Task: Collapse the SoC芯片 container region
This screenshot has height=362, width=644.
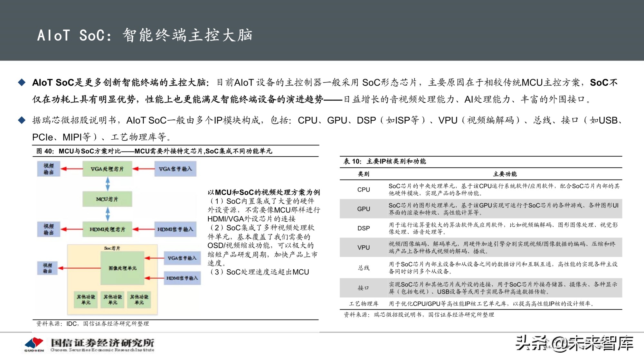Action: [111, 248]
